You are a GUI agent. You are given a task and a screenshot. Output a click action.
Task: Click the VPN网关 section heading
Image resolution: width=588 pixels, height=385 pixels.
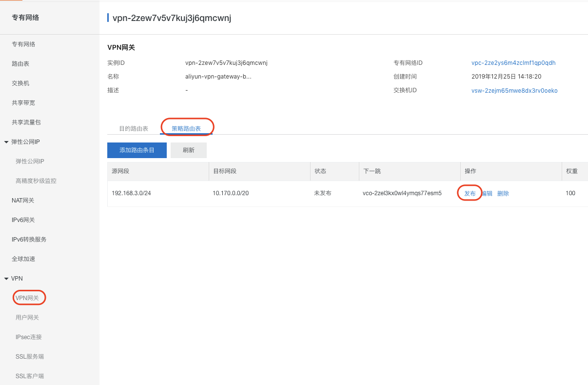[121, 48]
